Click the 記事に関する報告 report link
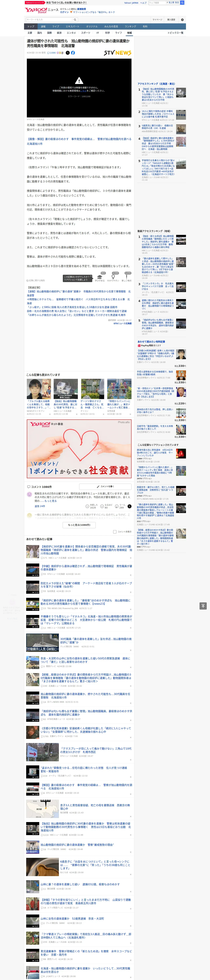This screenshot has height=980, width=210. click(x=35, y=280)
